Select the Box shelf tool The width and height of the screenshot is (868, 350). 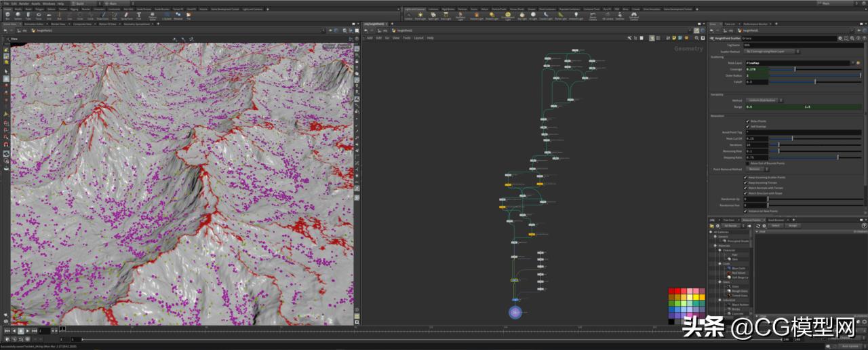click(7, 15)
